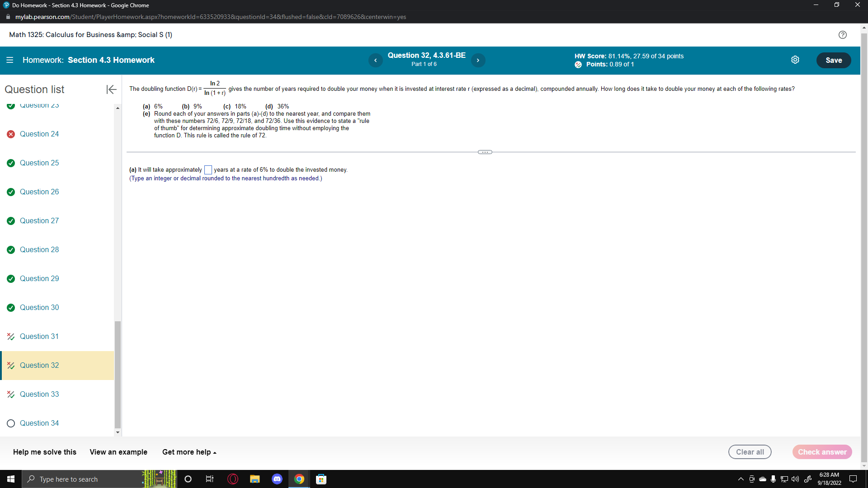
Task: Click the help question mark icon
Action: 842,35
